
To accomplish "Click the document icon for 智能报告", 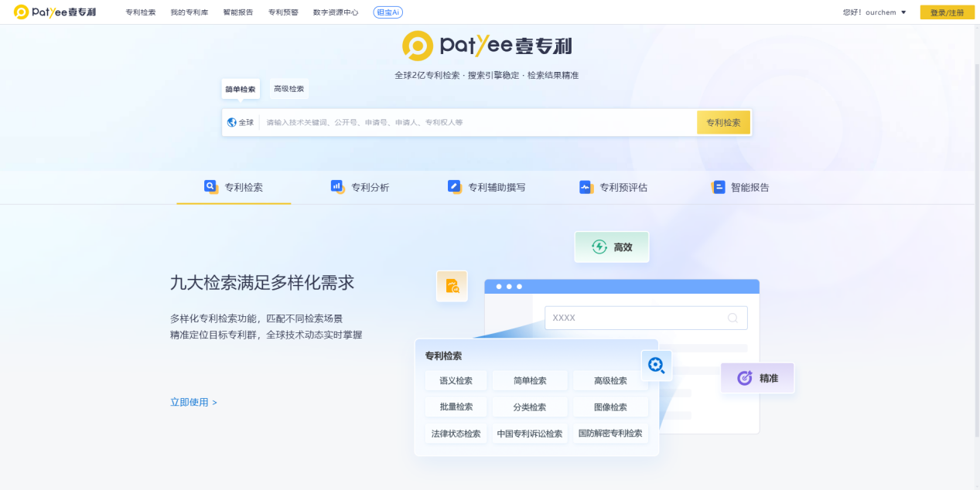I will [x=718, y=186].
